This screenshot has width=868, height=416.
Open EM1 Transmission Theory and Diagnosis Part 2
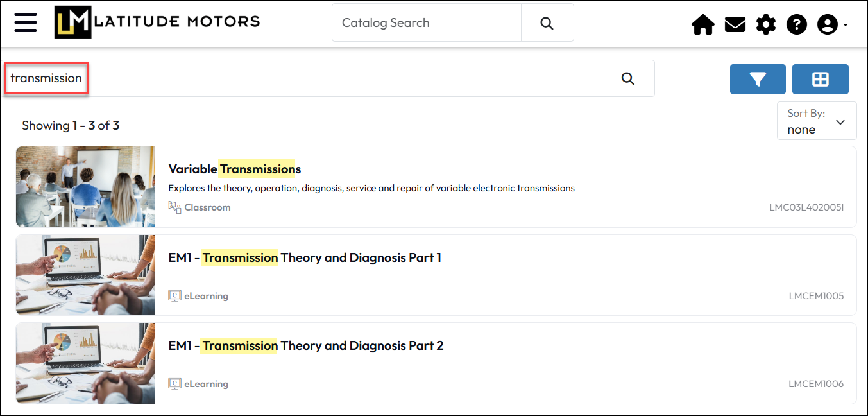click(306, 346)
